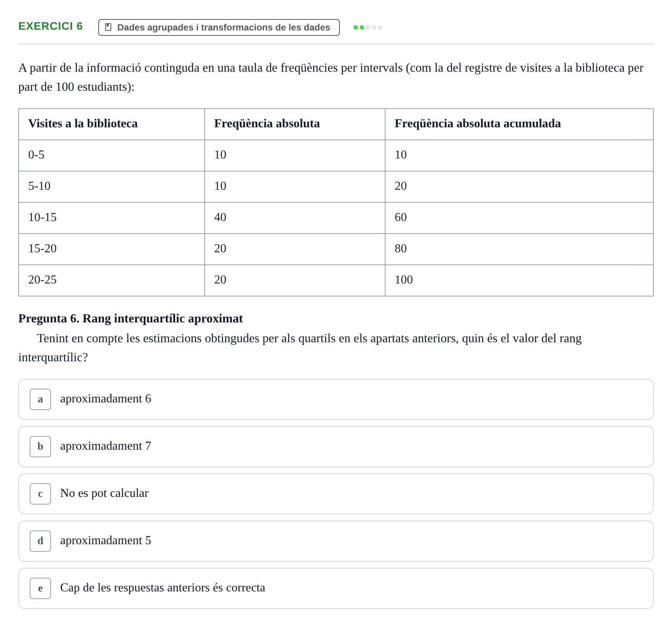
Task: Choose answer text 'aproximadament 5'
Action: tap(106, 540)
